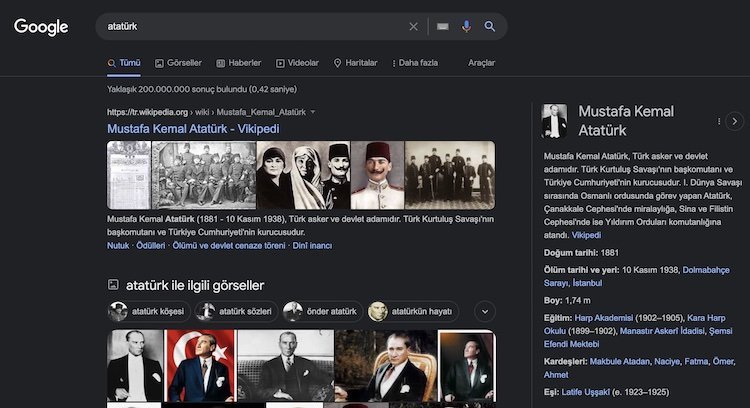Open Dolmabahçe Sarayı link

coord(706,270)
